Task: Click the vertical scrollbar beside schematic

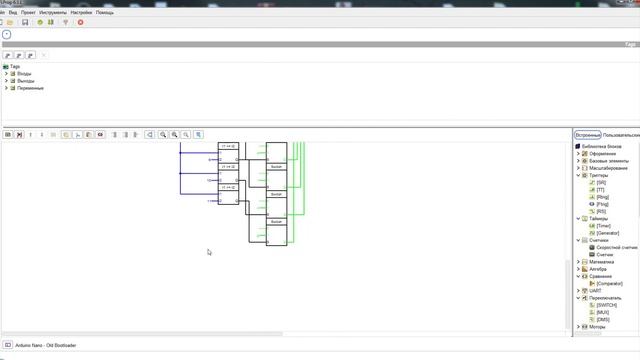Action: [567, 294]
